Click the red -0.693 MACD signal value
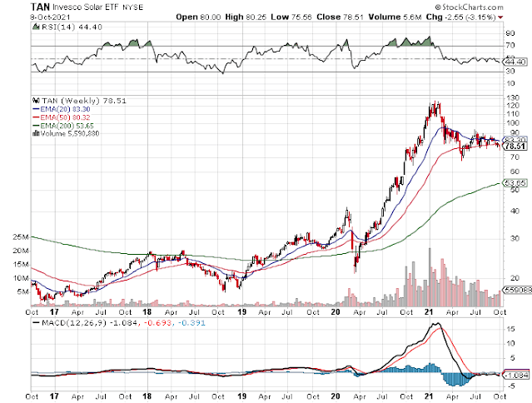The height and width of the screenshot is (403, 532). tap(157, 322)
